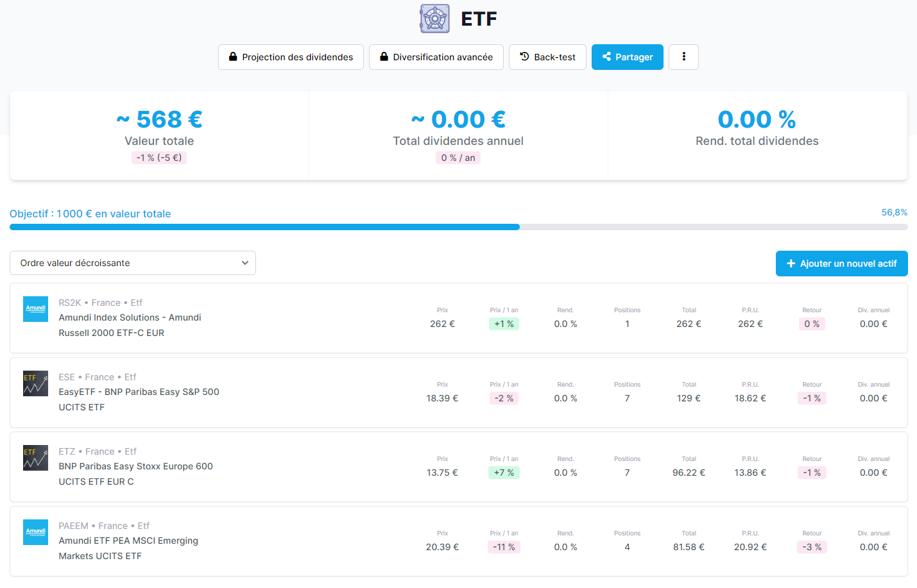
Task: Click the 0 % Retour badge of RS2K
Action: pyautogui.click(x=812, y=324)
